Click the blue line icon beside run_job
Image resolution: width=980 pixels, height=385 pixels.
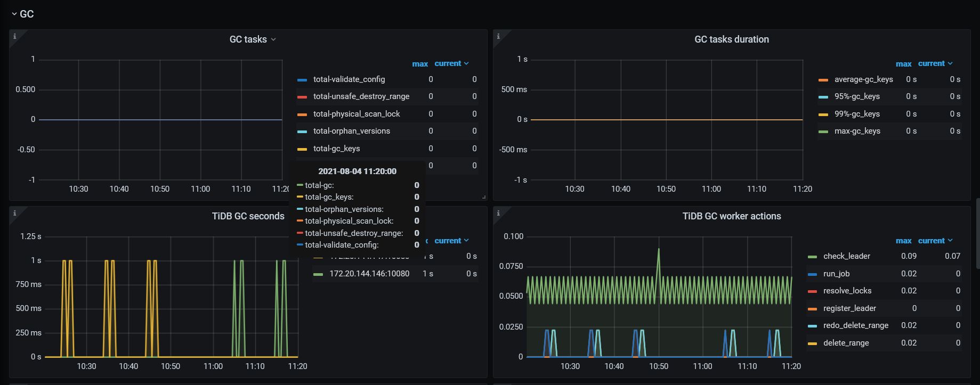point(812,274)
